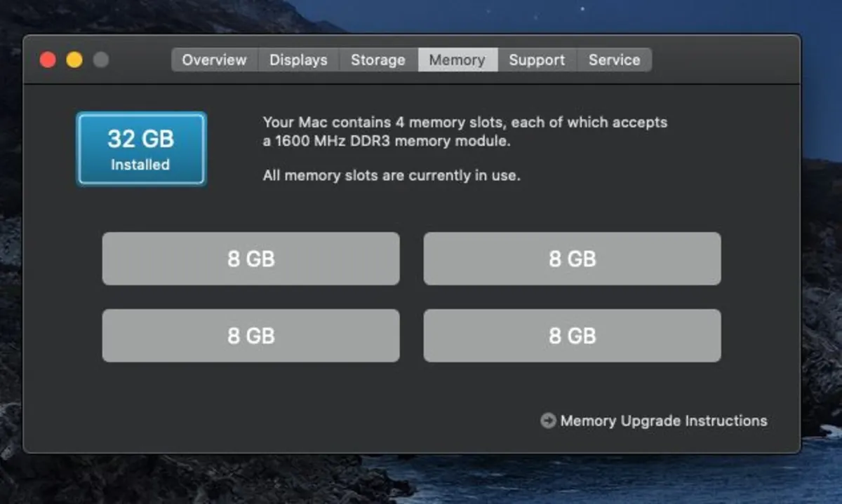The image size is (842, 504).
Task: Select the Storage tab
Action: (x=378, y=60)
